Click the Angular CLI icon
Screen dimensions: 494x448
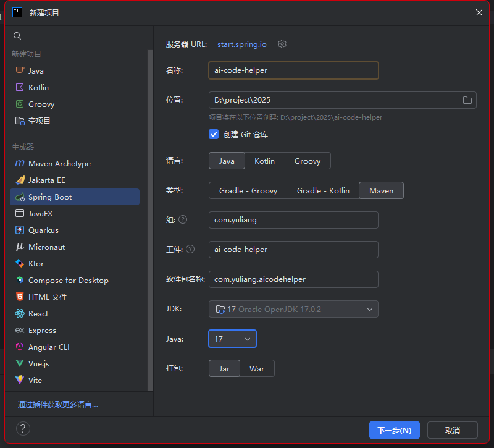(x=20, y=347)
